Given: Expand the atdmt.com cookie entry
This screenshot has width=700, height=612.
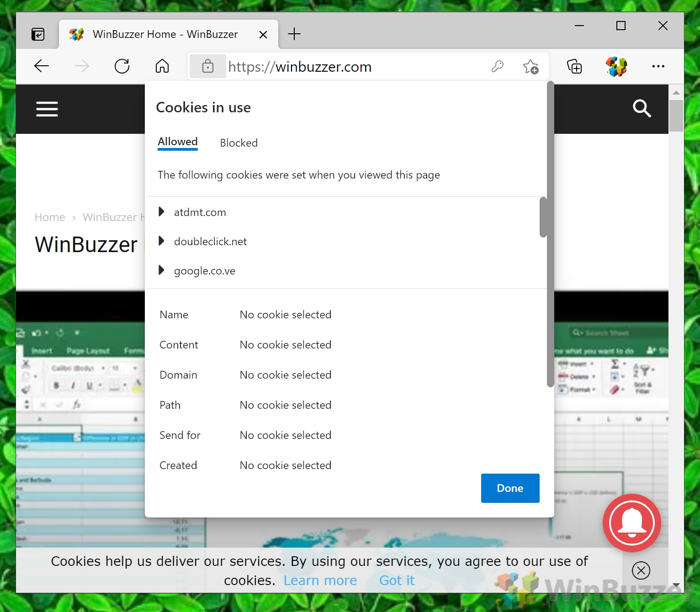Looking at the screenshot, I should click(x=161, y=212).
